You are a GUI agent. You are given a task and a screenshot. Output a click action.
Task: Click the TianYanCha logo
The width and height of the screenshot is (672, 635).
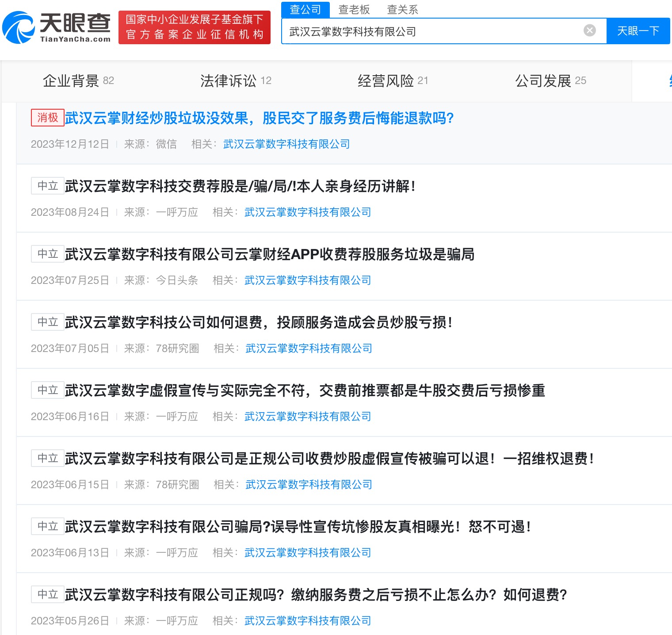(57, 27)
